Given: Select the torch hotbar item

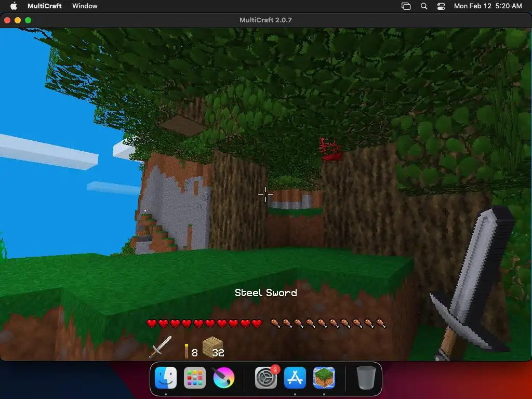Looking at the screenshot, I should [187, 351].
